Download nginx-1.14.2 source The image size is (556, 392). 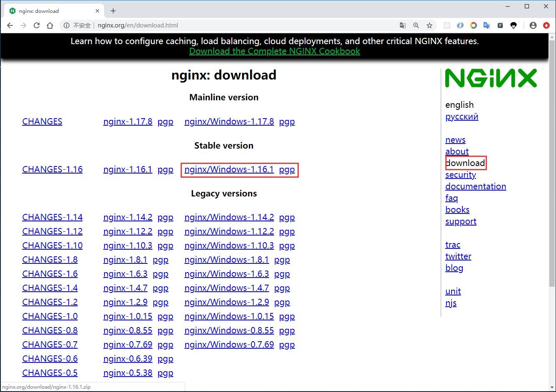click(128, 217)
